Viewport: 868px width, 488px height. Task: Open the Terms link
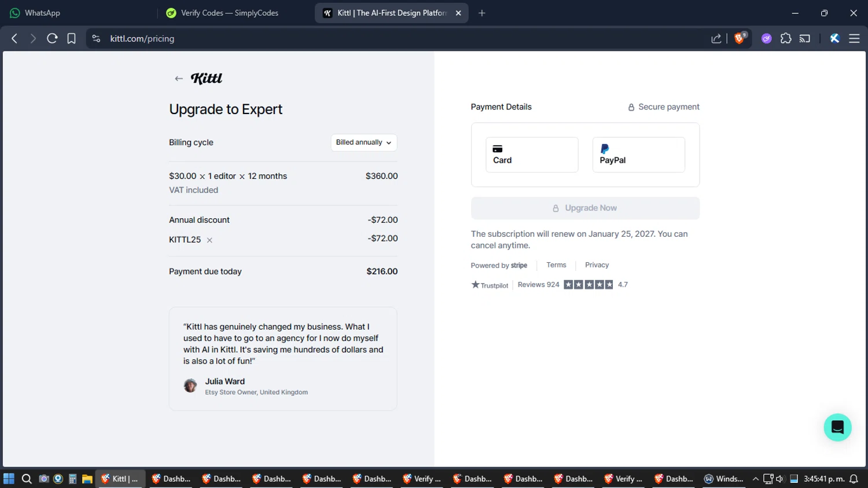(x=556, y=265)
